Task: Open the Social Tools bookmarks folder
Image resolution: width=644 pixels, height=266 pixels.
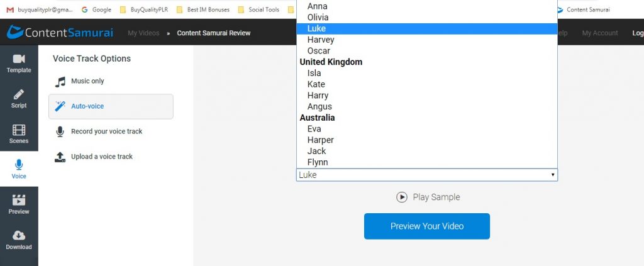Action: tap(258, 9)
